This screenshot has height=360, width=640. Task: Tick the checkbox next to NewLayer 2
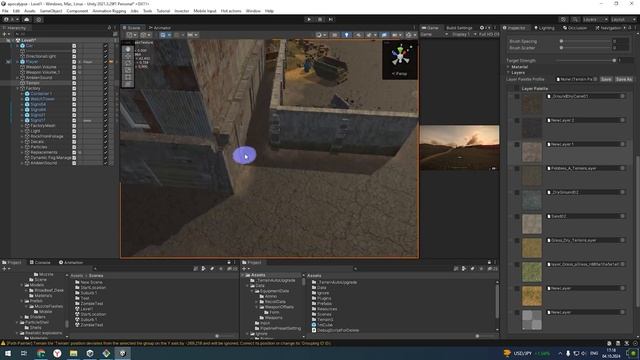[x=517, y=121]
